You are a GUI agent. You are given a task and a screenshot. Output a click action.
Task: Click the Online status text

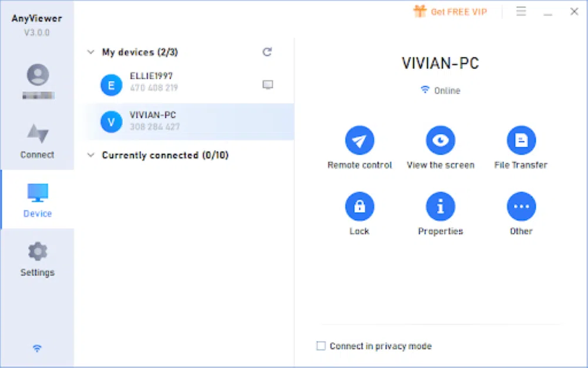pyautogui.click(x=447, y=91)
